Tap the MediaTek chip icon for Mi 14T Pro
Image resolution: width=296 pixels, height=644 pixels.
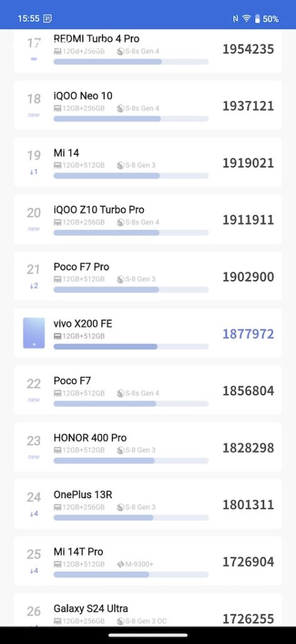pos(121,564)
